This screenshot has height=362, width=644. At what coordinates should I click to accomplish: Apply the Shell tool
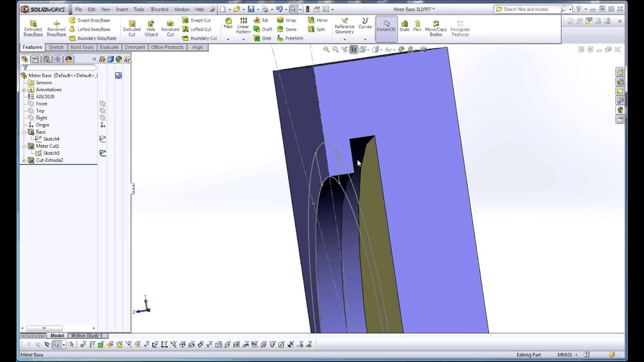262,38
